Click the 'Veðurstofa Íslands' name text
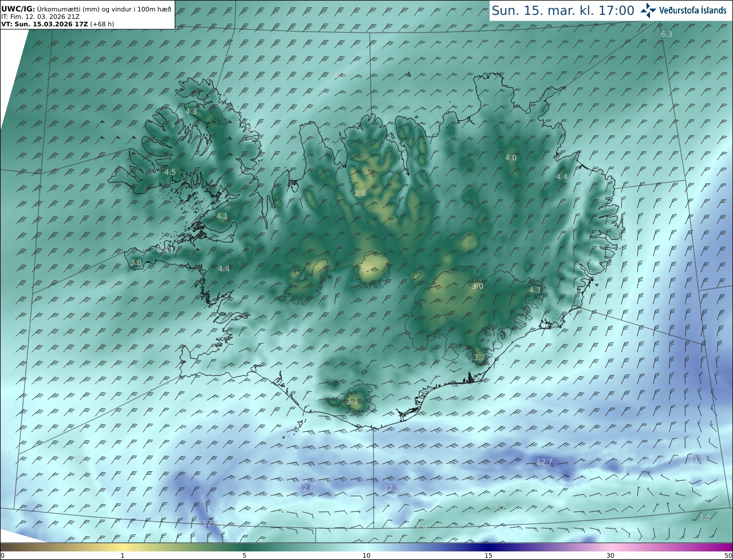The image size is (733, 560). 693,10
